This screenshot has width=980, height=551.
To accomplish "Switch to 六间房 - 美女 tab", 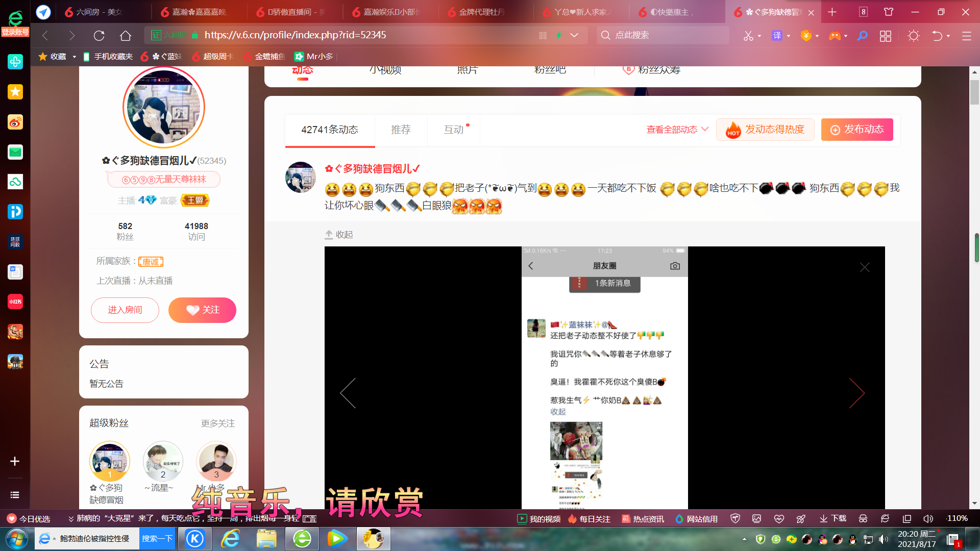I will coord(99,12).
